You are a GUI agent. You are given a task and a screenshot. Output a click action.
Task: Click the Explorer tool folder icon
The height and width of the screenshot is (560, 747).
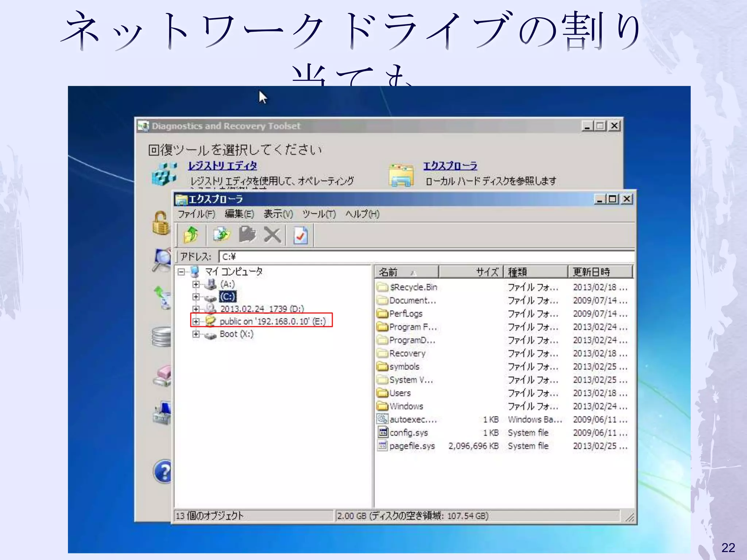[x=401, y=175]
